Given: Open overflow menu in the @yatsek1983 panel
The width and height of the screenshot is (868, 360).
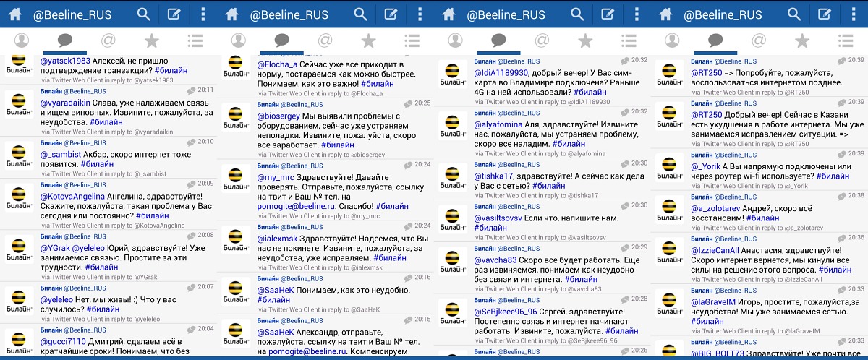Looking at the screenshot, I should (x=203, y=14).
